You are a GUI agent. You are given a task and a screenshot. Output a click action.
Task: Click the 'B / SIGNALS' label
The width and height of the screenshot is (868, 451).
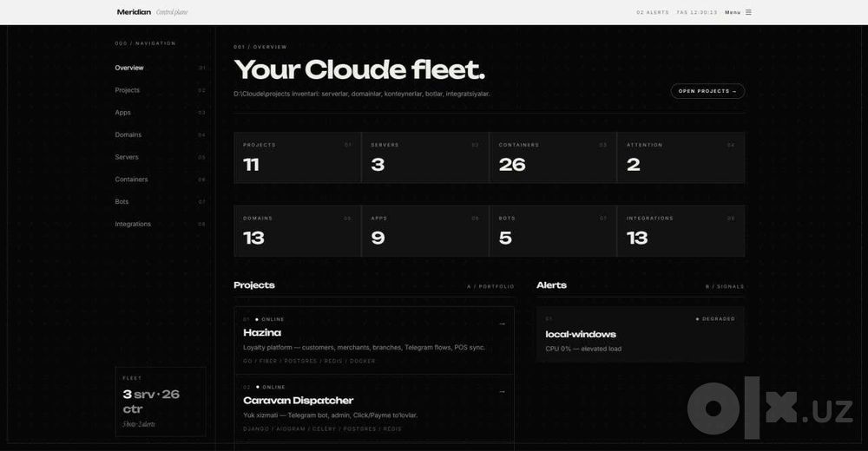(x=725, y=287)
